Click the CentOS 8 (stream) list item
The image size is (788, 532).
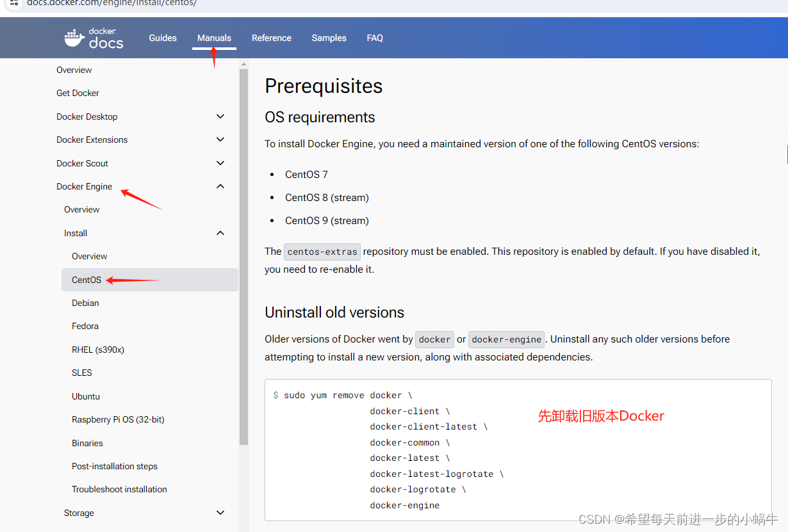[x=327, y=197]
